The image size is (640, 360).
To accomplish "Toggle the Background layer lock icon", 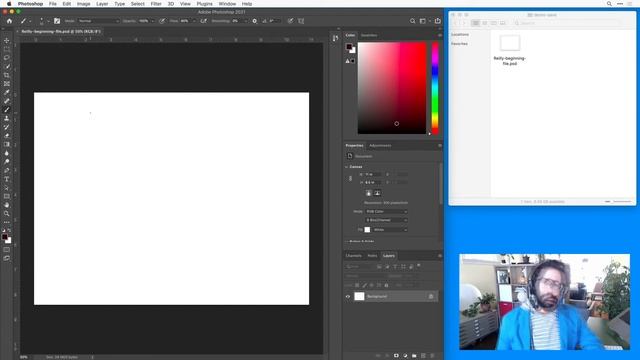I will coord(431,296).
